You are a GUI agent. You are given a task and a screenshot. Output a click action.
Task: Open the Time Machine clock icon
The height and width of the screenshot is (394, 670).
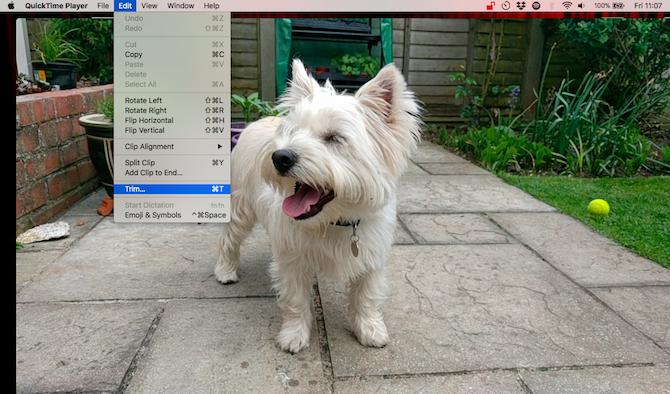(506, 6)
